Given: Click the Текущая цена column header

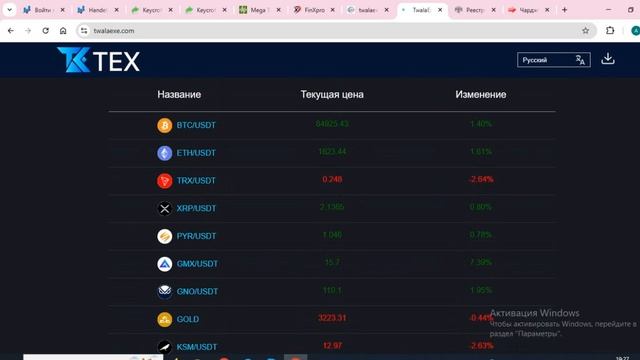Looking at the screenshot, I should click(332, 95).
